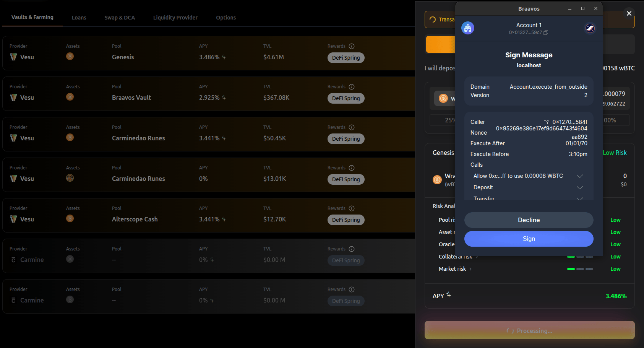Expand the Allow 0xc...ff WBTC call

click(x=579, y=176)
